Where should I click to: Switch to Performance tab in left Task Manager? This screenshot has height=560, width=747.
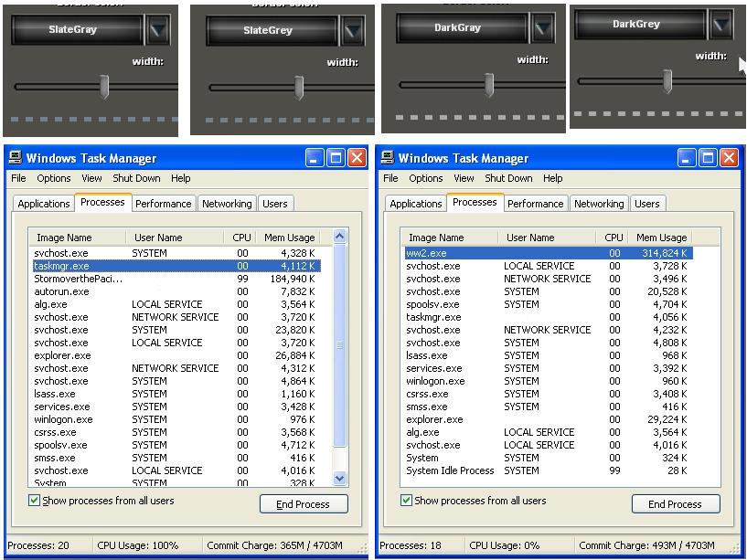click(x=164, y=204)
